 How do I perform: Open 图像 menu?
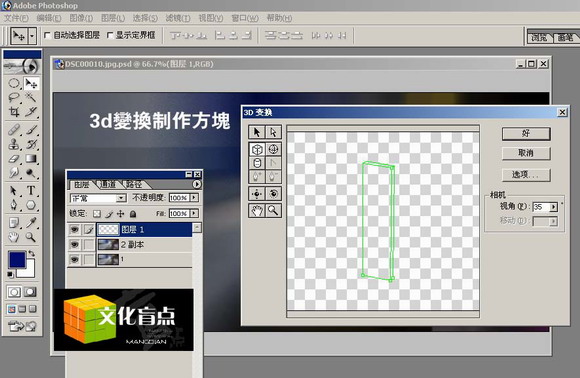[81, 18]
